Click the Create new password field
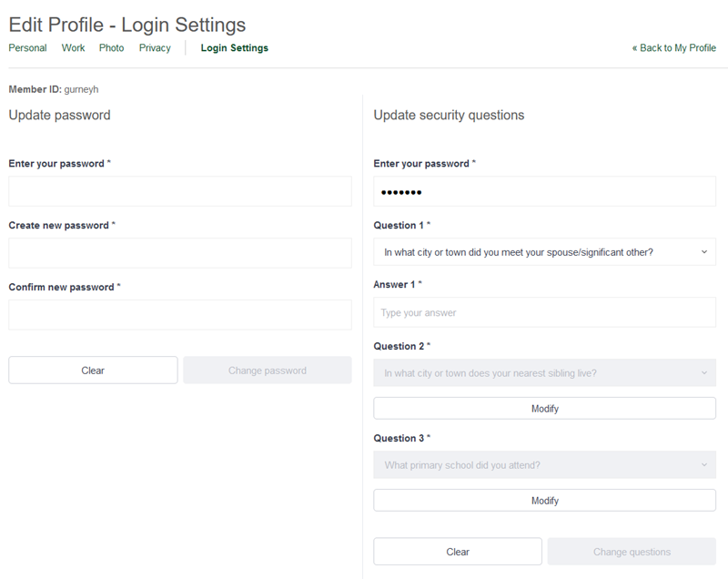 tap(179, 252)
